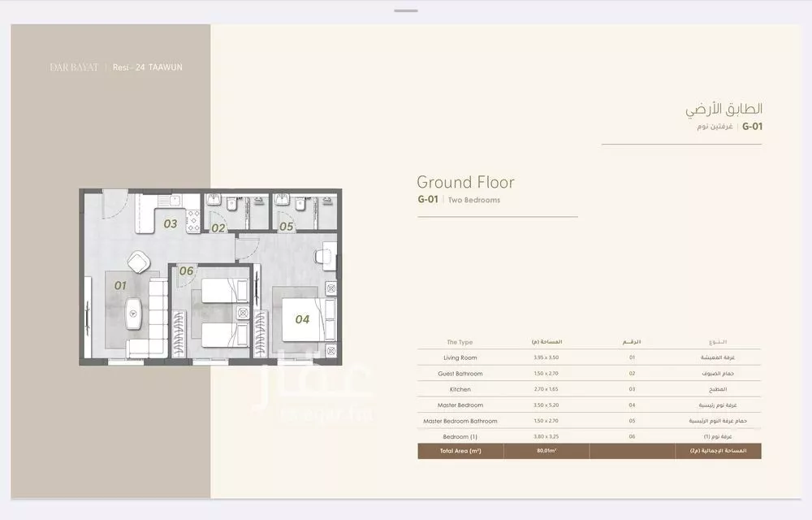Click the DAR BAYAT logo text

coord(74,67)
